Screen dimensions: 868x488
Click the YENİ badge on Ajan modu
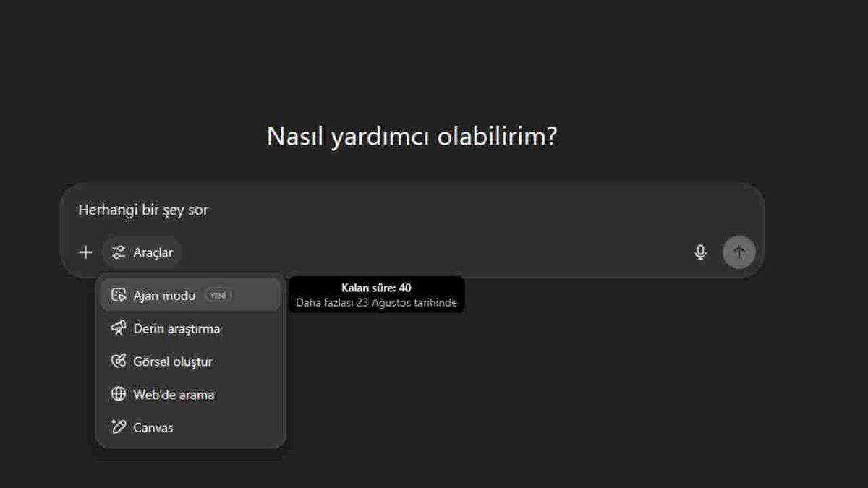pyautogui.click(x=218, y=295)
